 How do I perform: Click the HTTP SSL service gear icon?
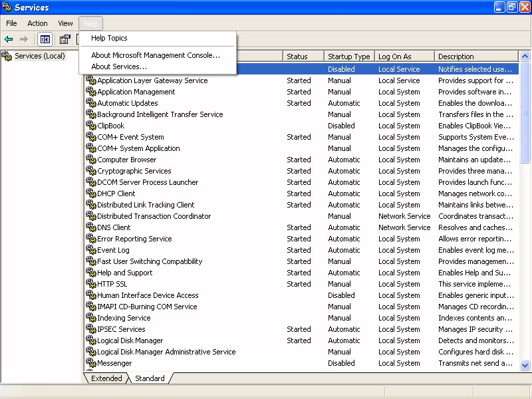pos(91,284)
